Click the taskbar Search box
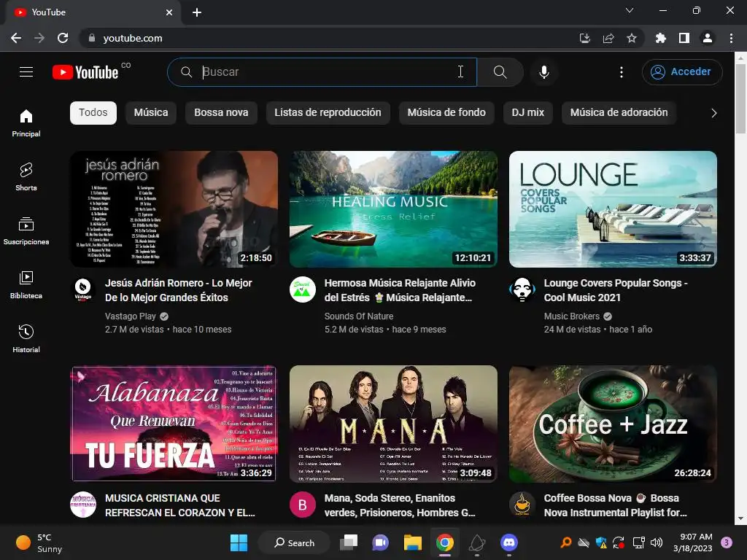This screenshot has height=560, width=747. (294, 542)
